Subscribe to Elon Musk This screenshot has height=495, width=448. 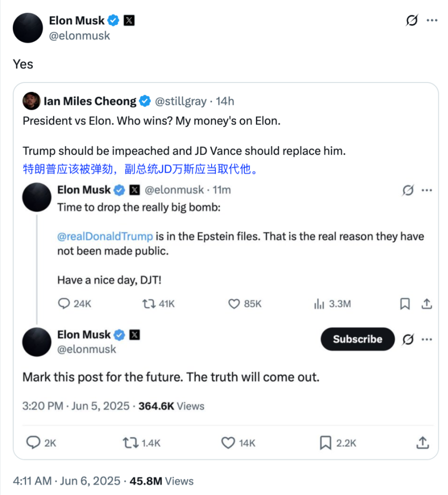coord(358,339)
